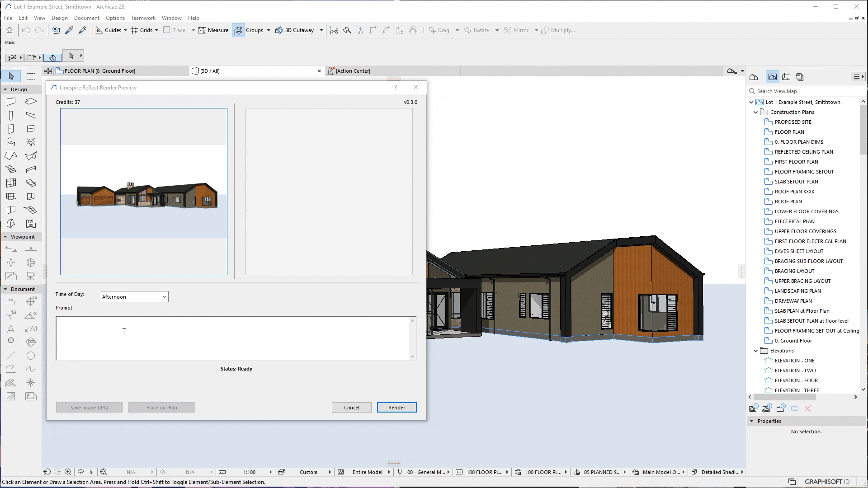
Task: Toggle the Grids snap button
Action: point(134,30)
